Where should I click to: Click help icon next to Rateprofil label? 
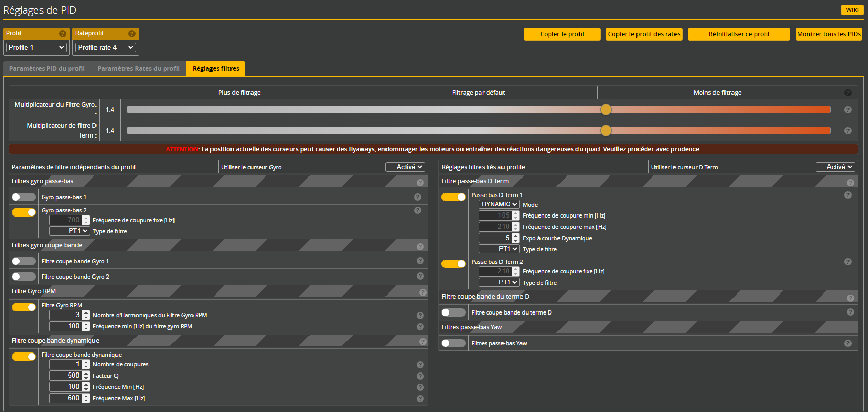pos(132,34)
